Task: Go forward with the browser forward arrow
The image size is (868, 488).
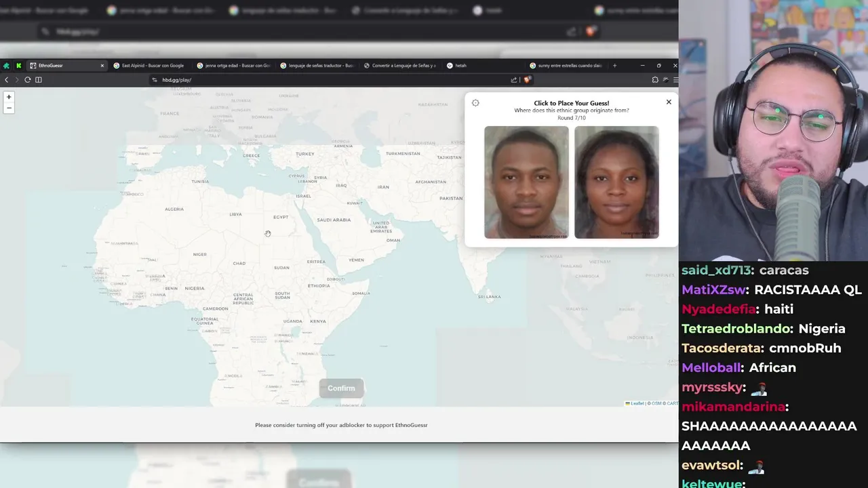Action: [x=17, y=80]
